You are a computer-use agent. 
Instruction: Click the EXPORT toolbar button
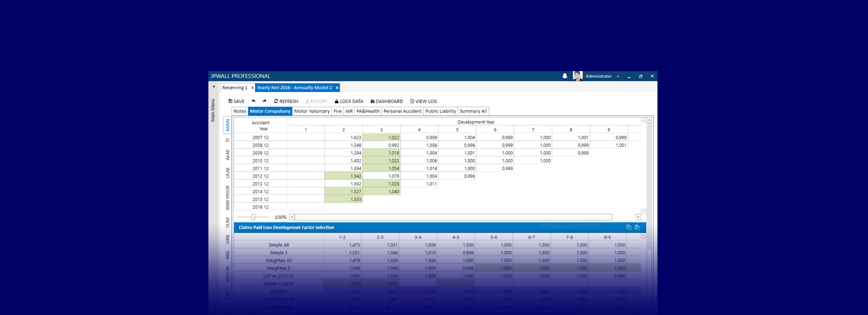coord(316,101)
